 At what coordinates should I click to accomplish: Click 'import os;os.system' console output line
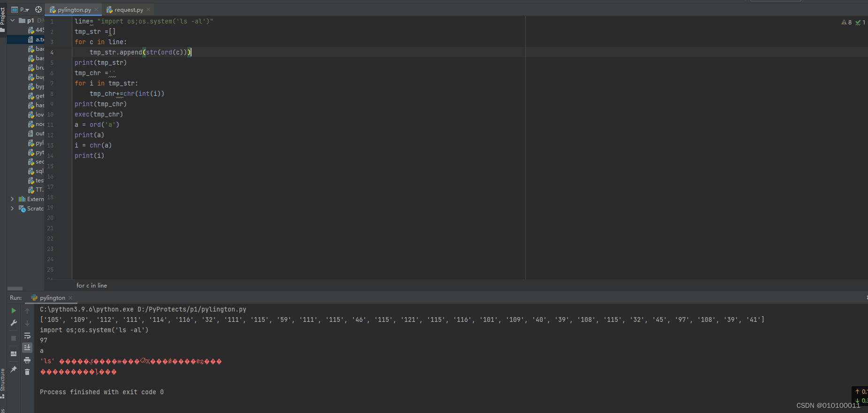click(x=94, y=330)
